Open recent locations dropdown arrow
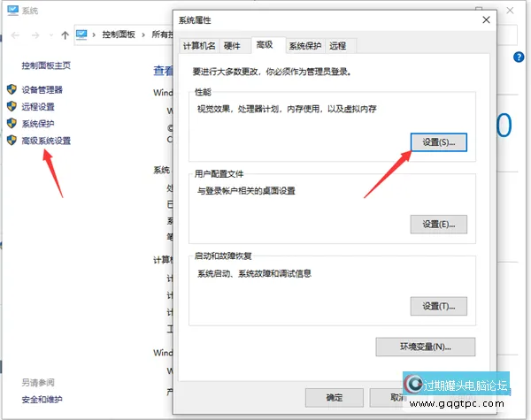This screenshot has height=420, width=531. [51, 35]
